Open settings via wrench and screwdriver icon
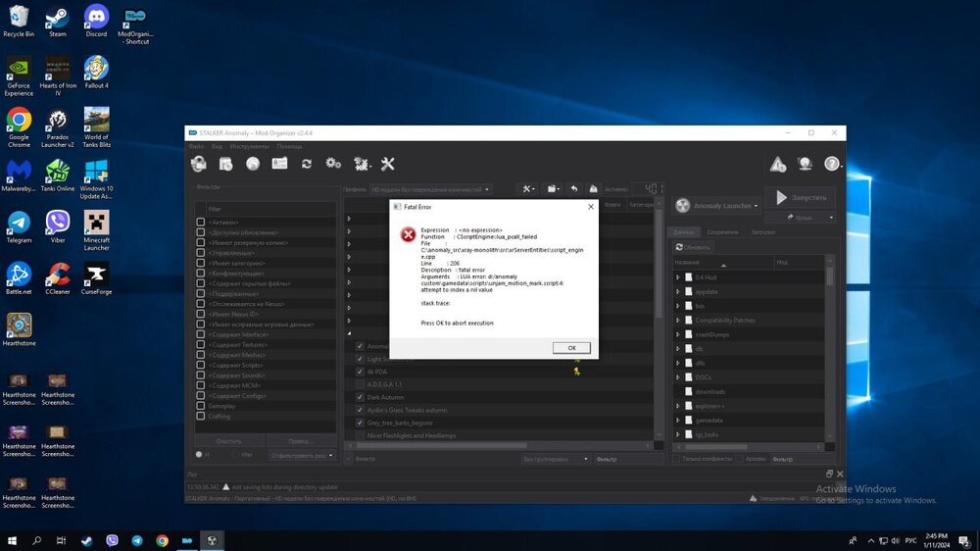Viewport: 980px width, 551px height. click(387, 164)
